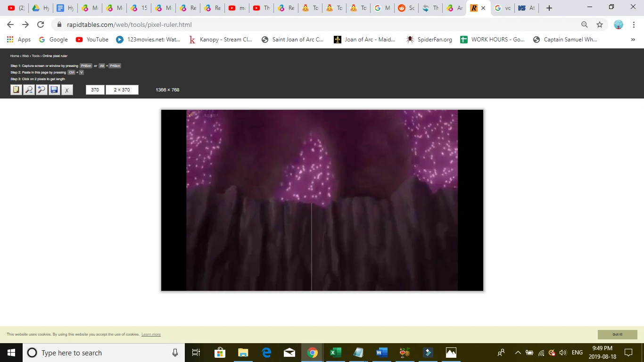644x362 pixels.
Task: Click the Type here to search box
Action: [104, 353]
